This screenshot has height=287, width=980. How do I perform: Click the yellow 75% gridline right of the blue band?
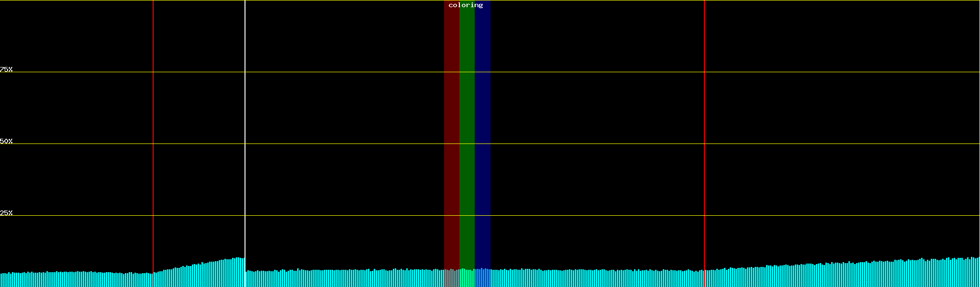pos(598,72)
